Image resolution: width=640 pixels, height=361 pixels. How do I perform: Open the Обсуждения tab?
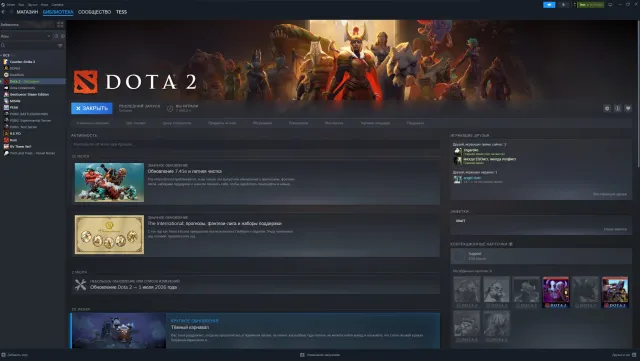click(x=262, y=123)
